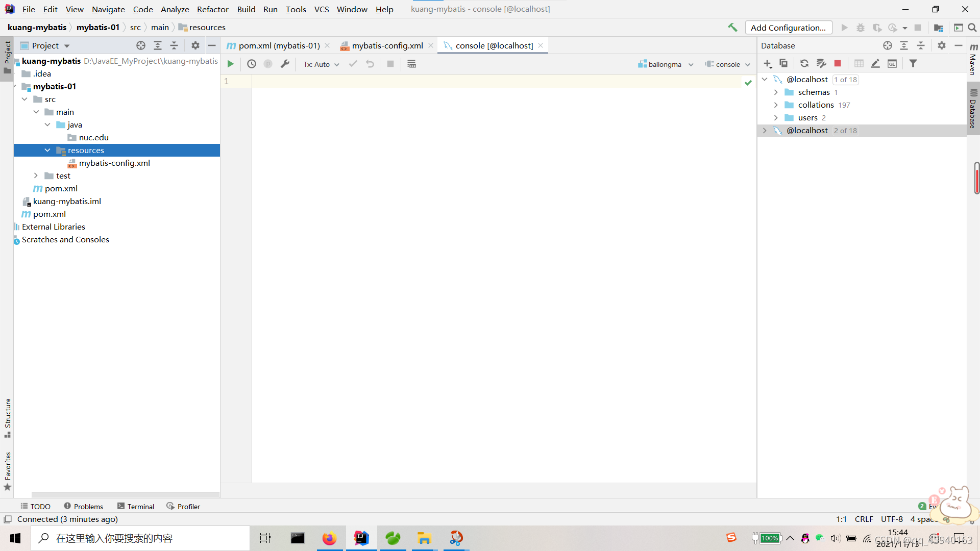Click the Build project hammer icon

[x=732, y=28]
